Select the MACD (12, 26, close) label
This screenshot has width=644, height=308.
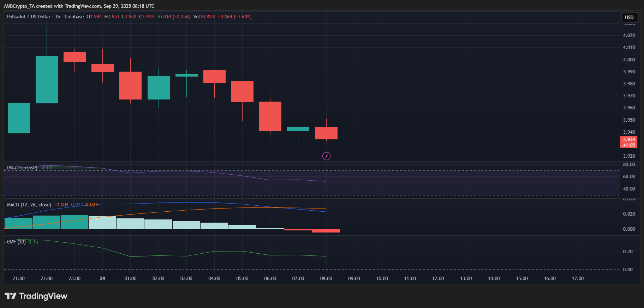(x=29, y=205)
